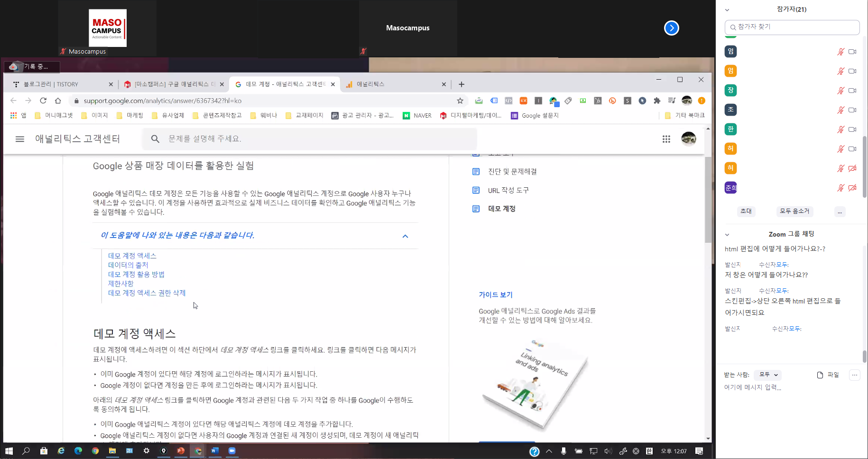Toggle video for the last listed participant

[852, 188]
